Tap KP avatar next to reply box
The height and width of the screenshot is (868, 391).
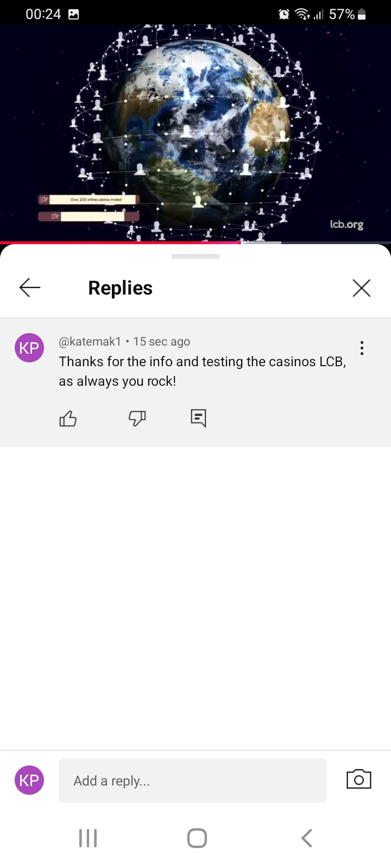(x=29, y=780)
